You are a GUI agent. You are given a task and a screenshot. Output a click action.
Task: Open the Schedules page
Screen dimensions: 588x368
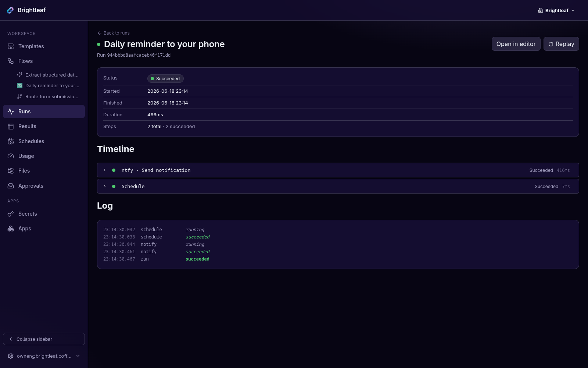pyautogui.click(x=44, y=141)
